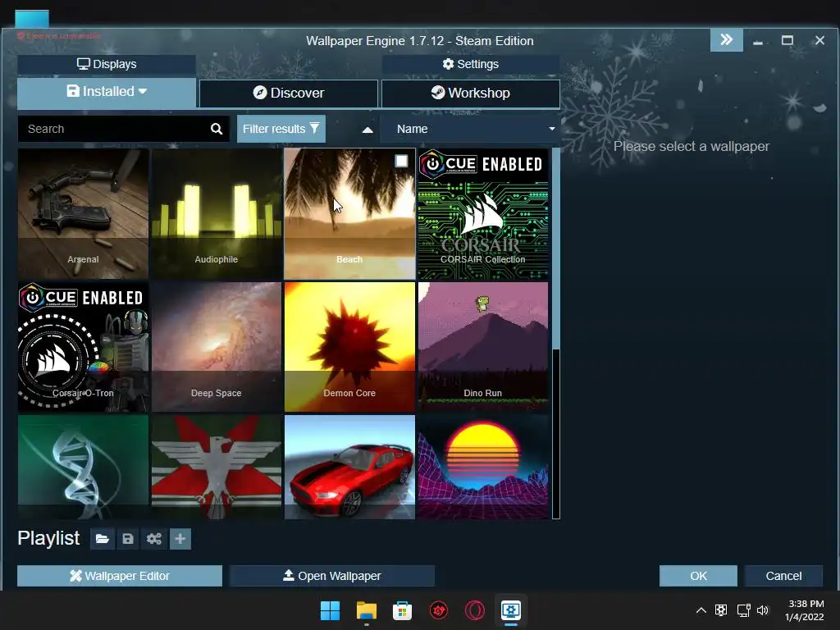The width and height of the screenshot is (840, 630).
Task: Open the Installed dropdown tab
Action: 107,92
